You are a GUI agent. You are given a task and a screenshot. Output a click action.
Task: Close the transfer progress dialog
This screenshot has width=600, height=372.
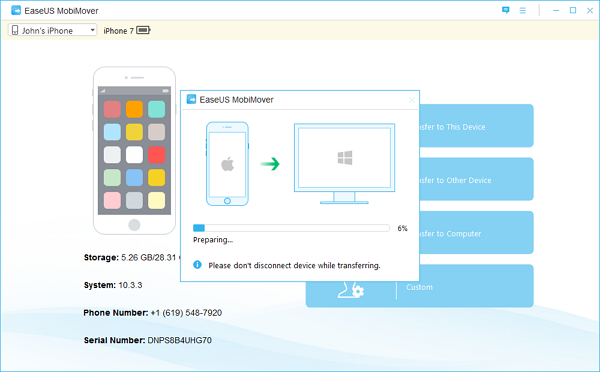coord(412,100)
